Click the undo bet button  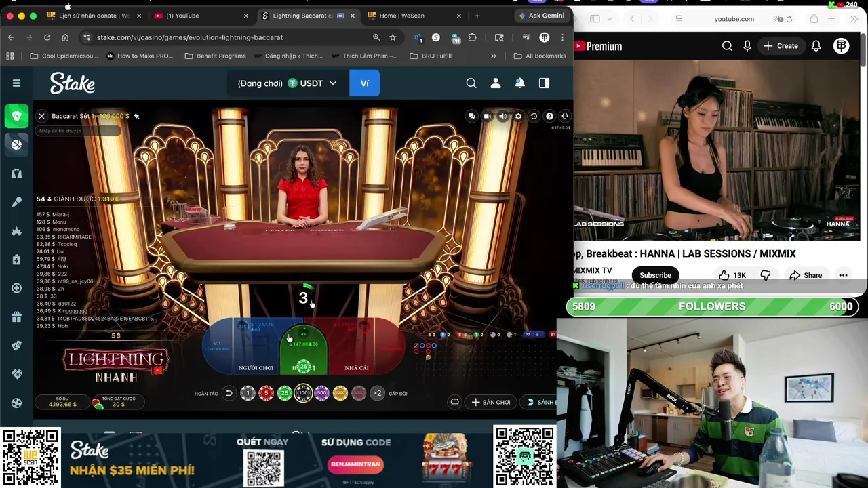[229, 393]
